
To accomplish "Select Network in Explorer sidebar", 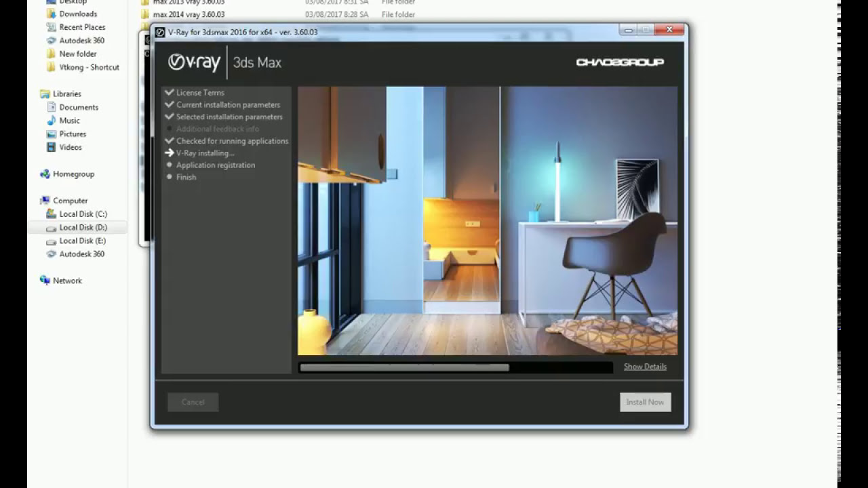I will [67, 281].
